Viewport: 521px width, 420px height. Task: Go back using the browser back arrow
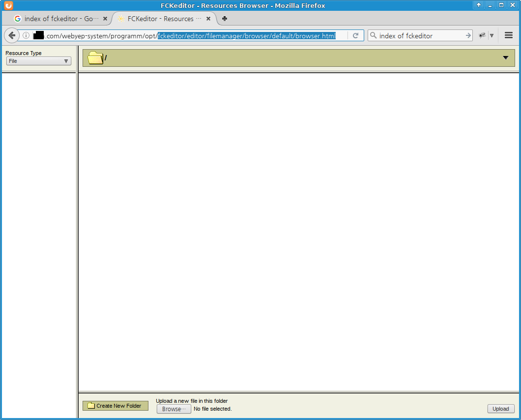pos(12,35)
